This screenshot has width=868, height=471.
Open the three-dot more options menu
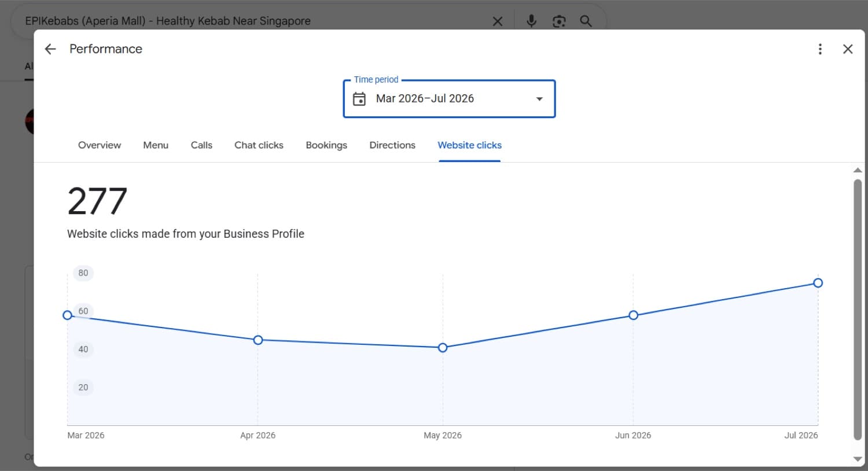click(820, 49)
